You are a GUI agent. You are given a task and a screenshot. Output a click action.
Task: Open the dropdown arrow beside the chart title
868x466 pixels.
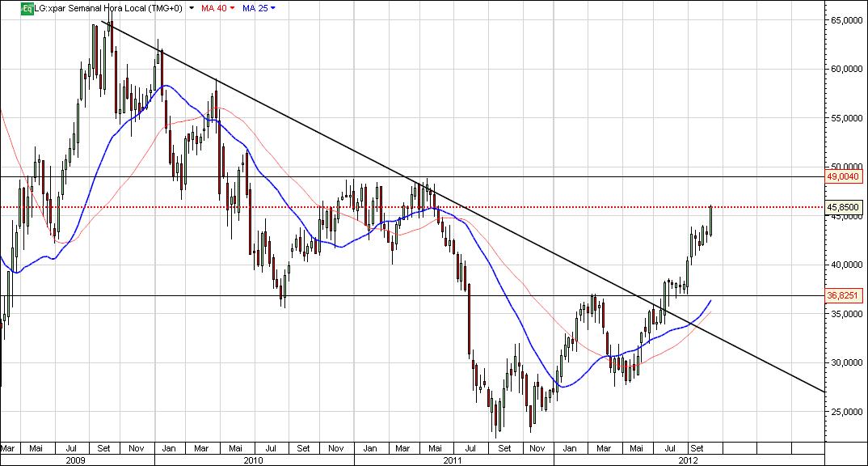[192, 8]
